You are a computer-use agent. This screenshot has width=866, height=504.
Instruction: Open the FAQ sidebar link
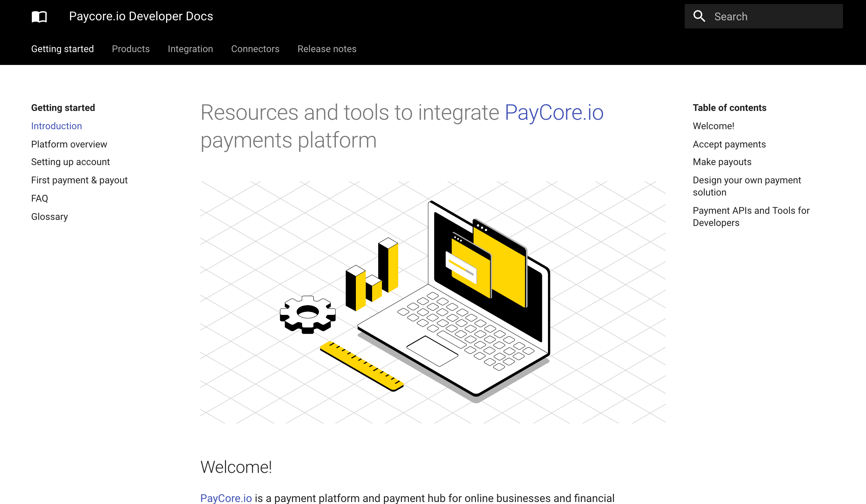[x=40, y=198]
